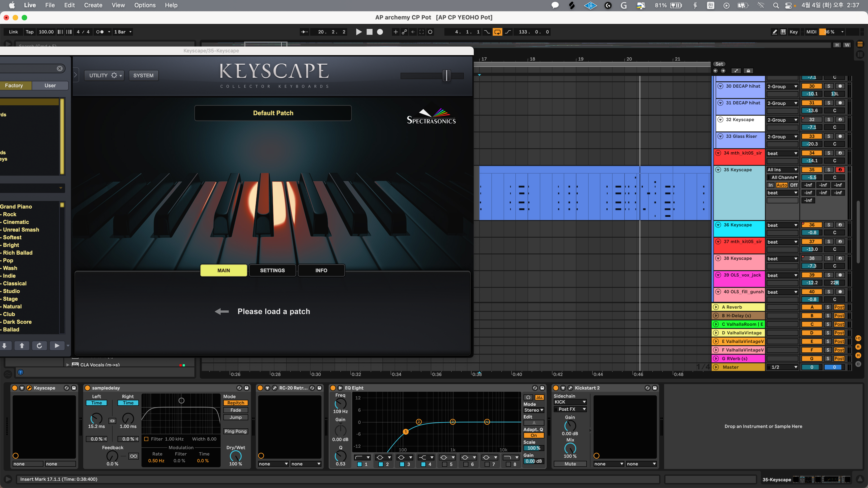Toggle sampledelay Ping Pong button
This screenshot has height=488, width=868.
[236, 432]
